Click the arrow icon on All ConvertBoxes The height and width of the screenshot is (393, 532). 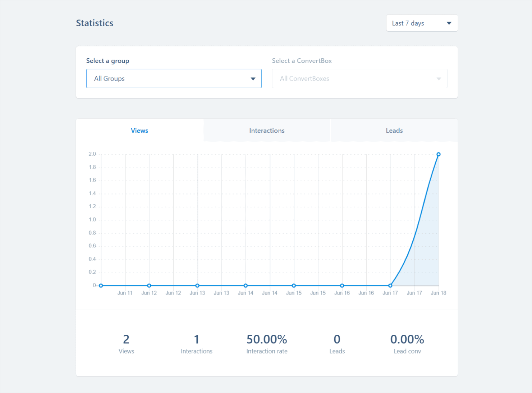[x=439, y=78]
